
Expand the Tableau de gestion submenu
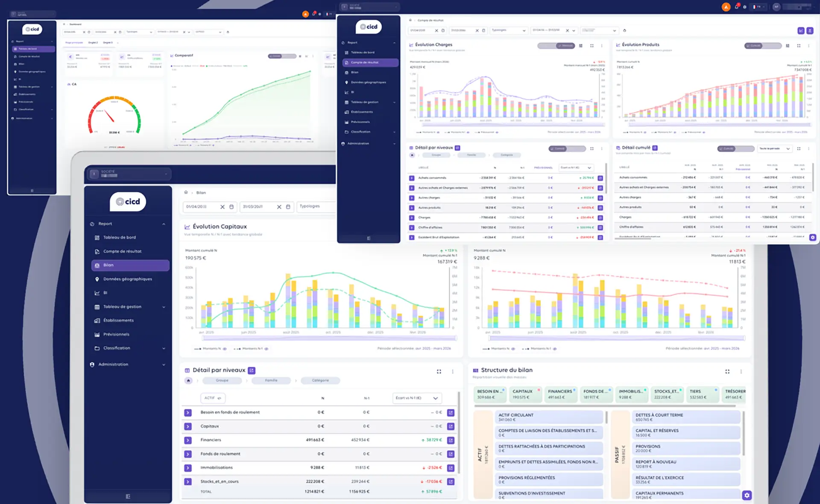[x=164, y=307]
